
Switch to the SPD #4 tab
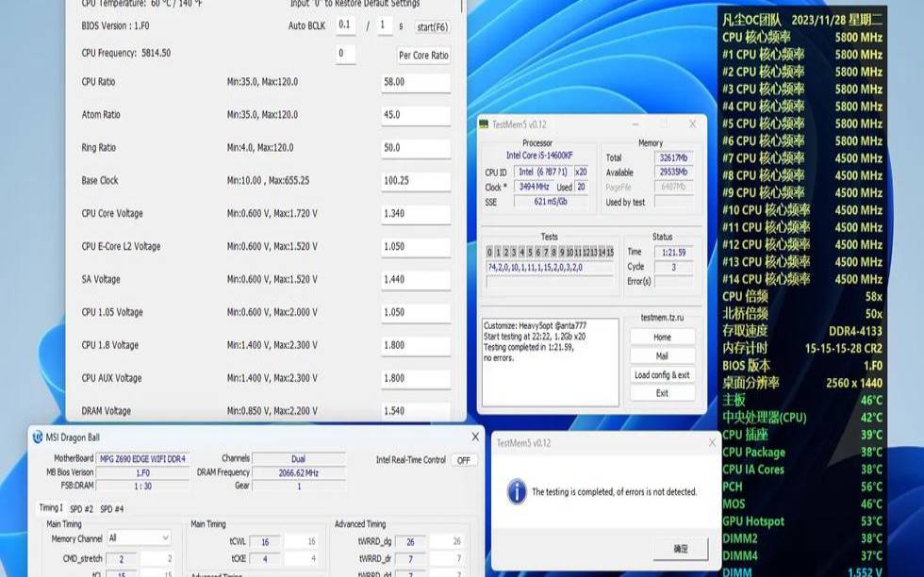(x=111, y=508)
